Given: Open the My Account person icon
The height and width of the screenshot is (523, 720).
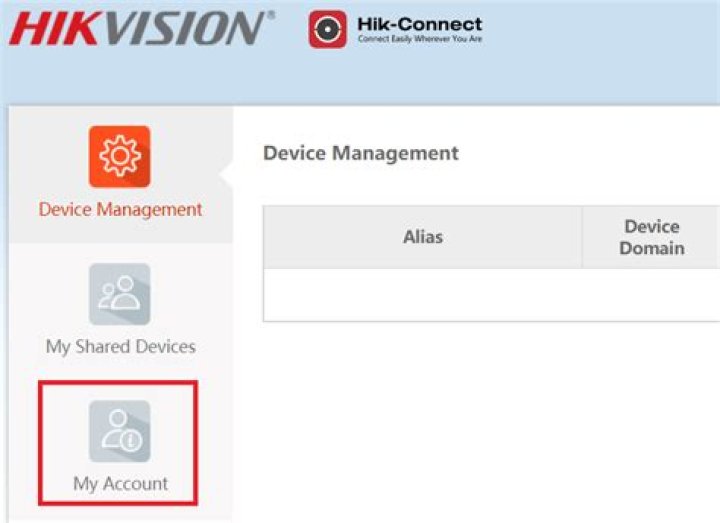Looking at the screenshot, I should 120,431.
